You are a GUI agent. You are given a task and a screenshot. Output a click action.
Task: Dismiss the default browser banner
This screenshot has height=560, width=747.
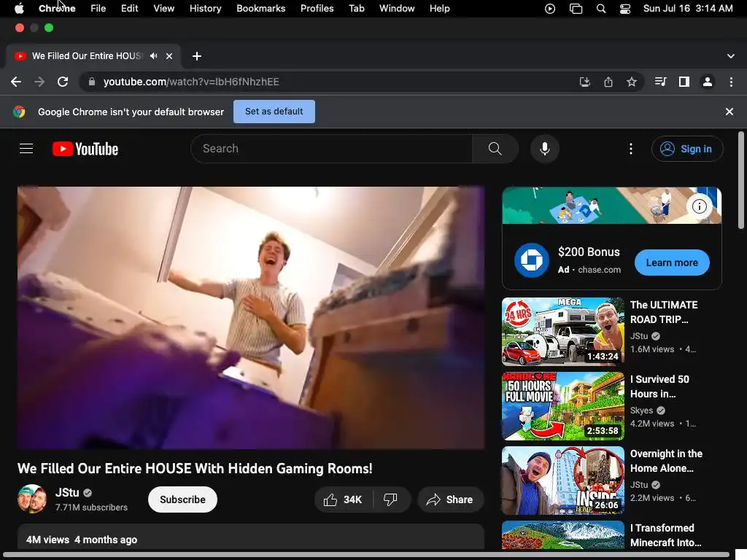(x=729, y=112)
